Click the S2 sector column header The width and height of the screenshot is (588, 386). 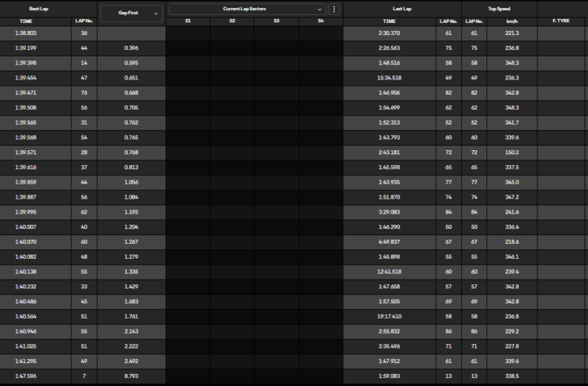coord(233,21)
